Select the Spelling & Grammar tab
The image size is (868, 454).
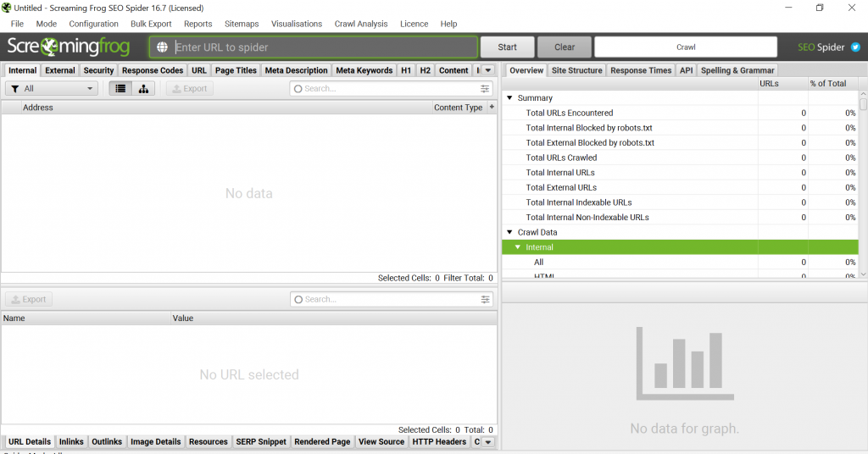pos(737,70)
